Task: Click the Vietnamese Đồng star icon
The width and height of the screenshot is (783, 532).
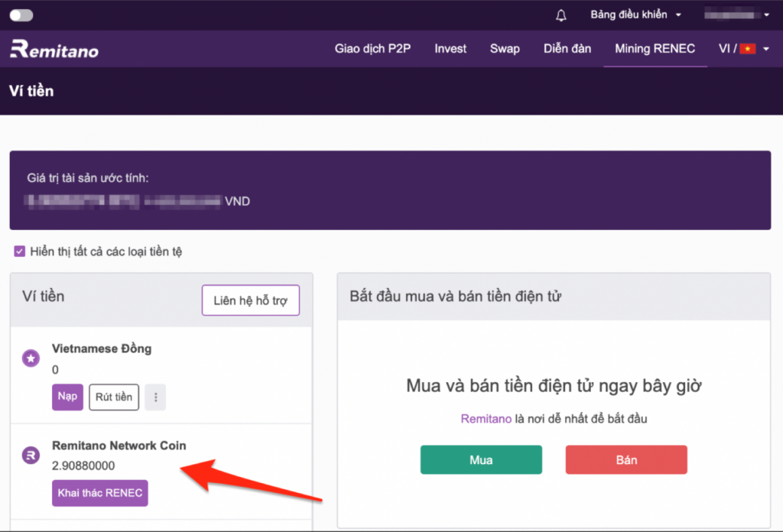Action: tap(31, 358)
